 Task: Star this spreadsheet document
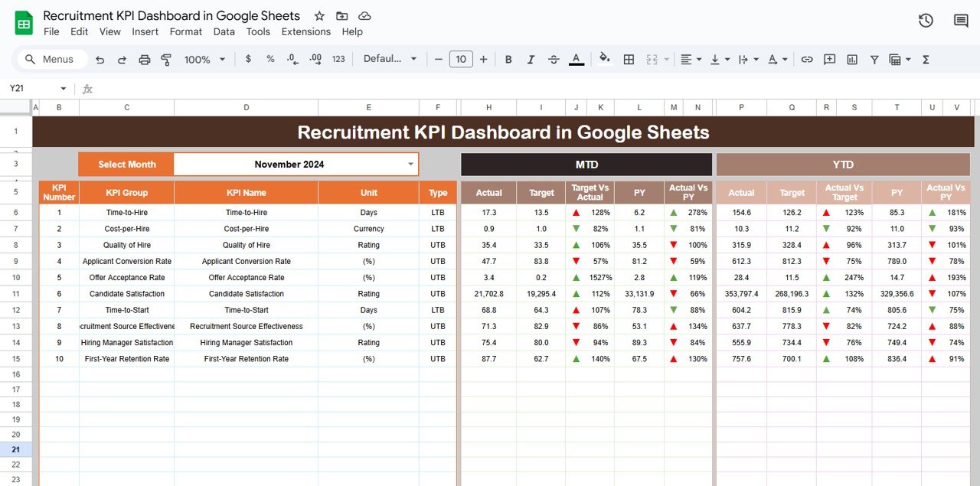tap(319, 16)
